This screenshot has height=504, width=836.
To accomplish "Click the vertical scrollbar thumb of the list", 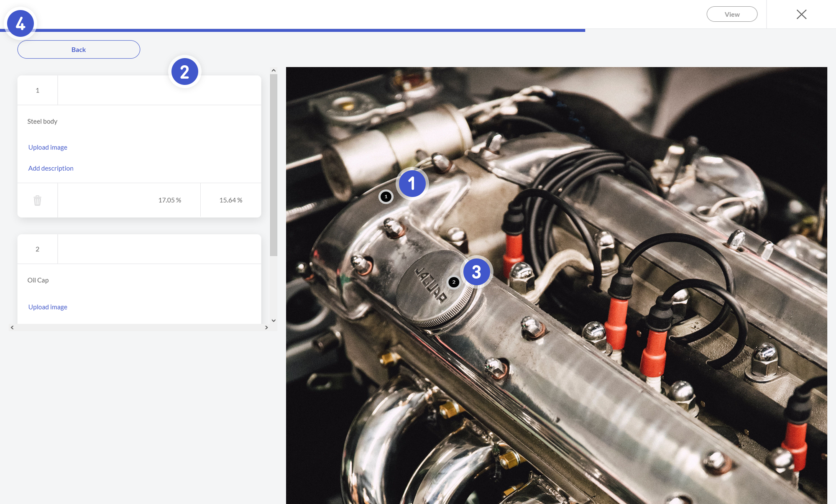I will pyautogui.click(x=274, y=165).
